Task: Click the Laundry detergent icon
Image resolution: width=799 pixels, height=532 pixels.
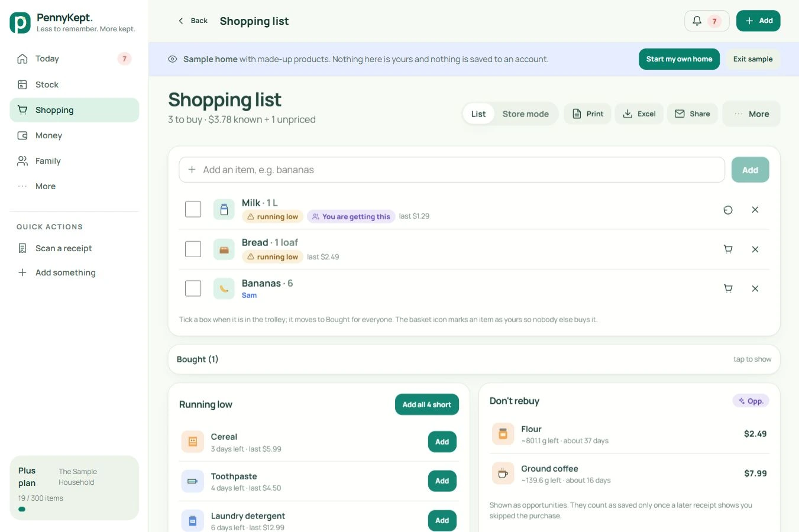Action: click(192, 521)
